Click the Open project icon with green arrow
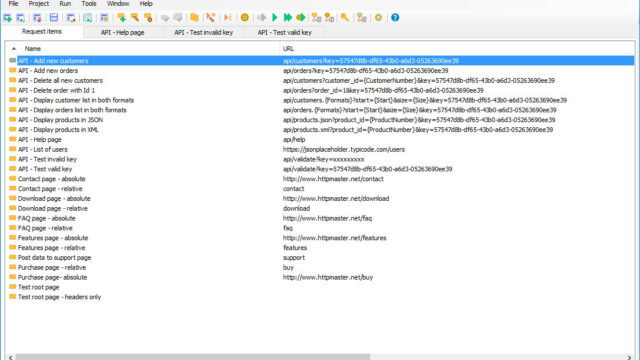 click(20, 18)
